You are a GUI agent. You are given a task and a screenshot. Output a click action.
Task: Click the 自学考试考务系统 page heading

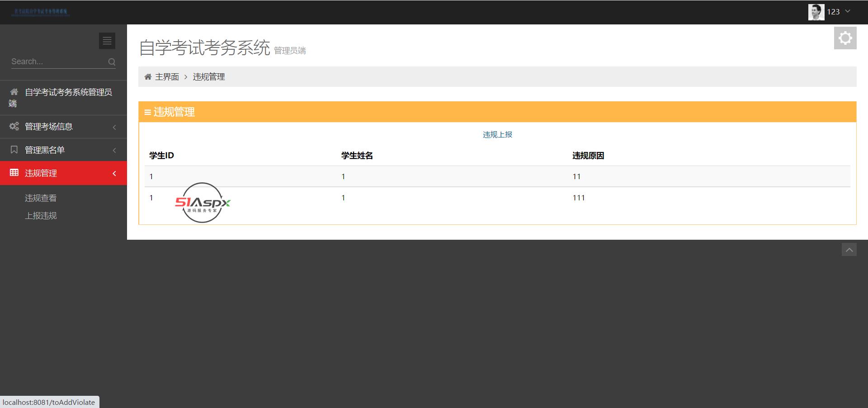coord(205,47)
